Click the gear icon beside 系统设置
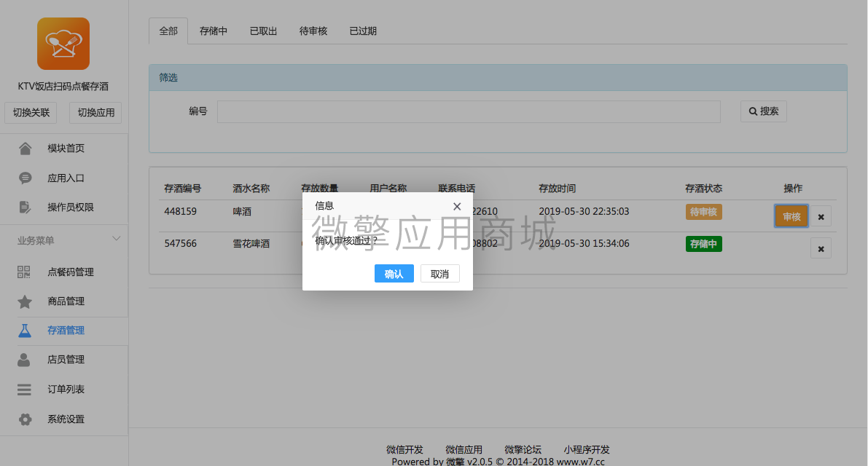This screenshot has width=868, height=466. (25, 419)
